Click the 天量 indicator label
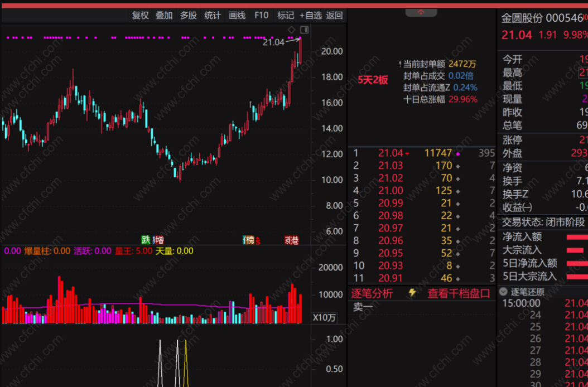The width and height of the screenshot is (588, 387). pyautogui.click(x=175, y=251)
